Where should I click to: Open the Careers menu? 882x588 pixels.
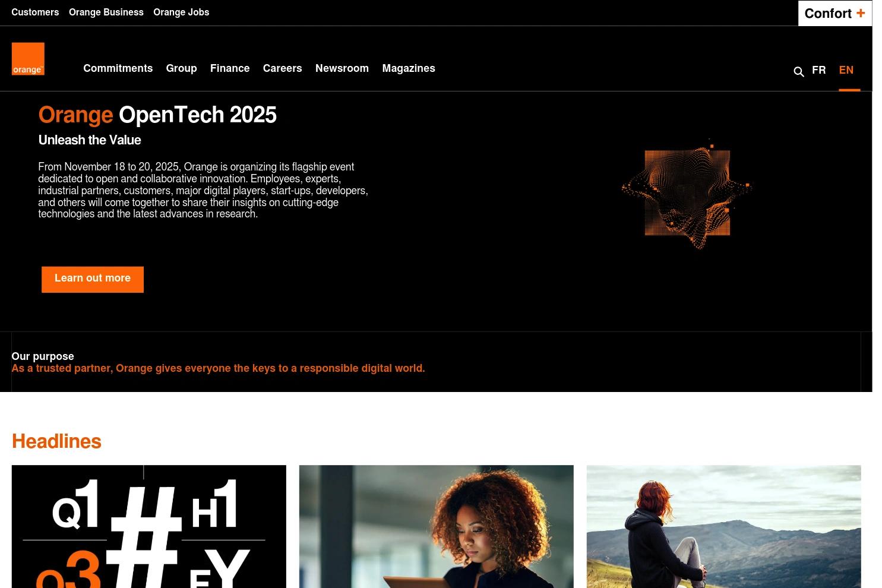click(x=282, y=68)
